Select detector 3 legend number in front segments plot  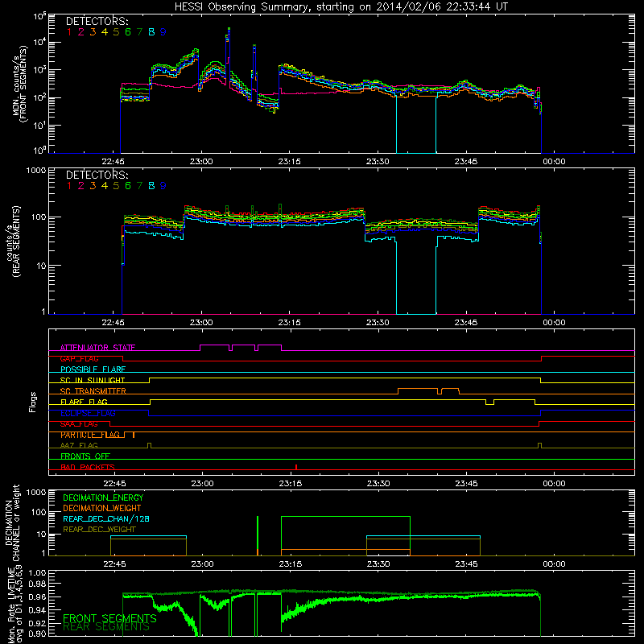(93, 32)
